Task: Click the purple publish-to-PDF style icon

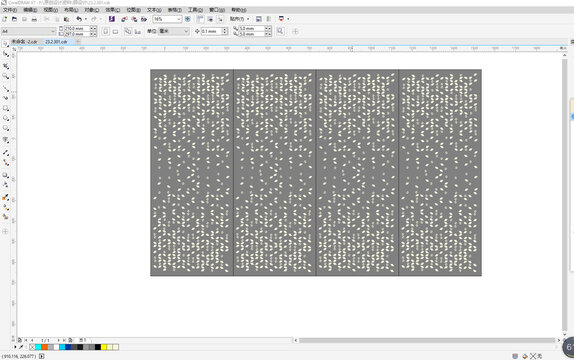Action: pos(112,19)
